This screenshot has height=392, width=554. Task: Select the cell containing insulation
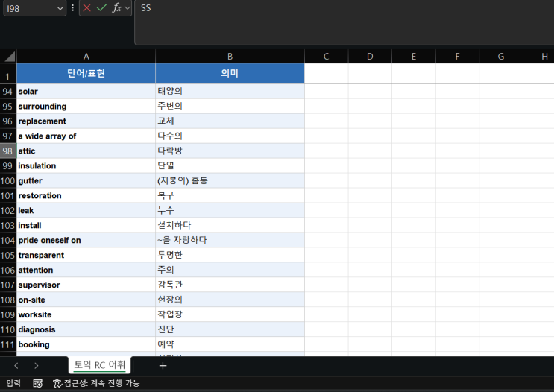click(x=86, y=166)
